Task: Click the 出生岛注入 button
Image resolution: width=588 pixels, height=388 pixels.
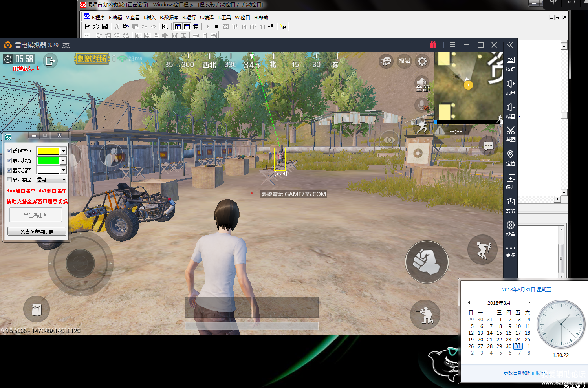Action: [36, 215]
